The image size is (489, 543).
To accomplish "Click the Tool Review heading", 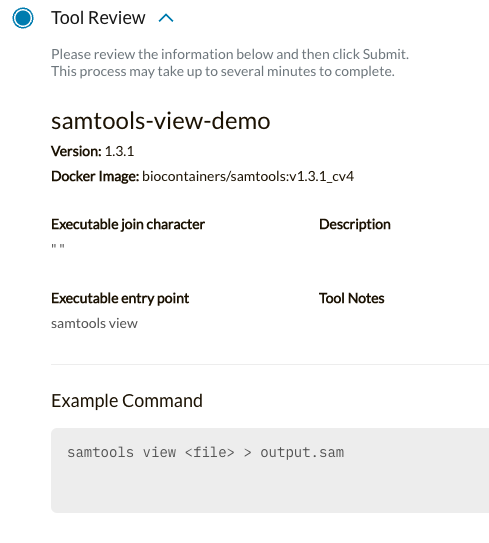I will click(98, 18).
